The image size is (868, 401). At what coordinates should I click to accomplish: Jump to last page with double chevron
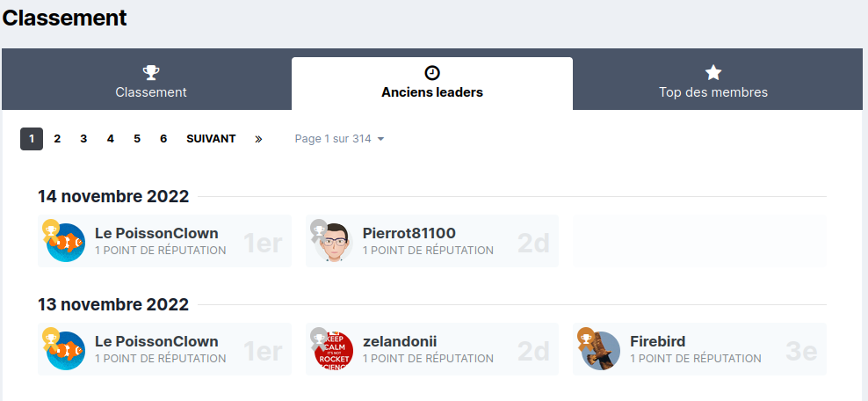258,139
